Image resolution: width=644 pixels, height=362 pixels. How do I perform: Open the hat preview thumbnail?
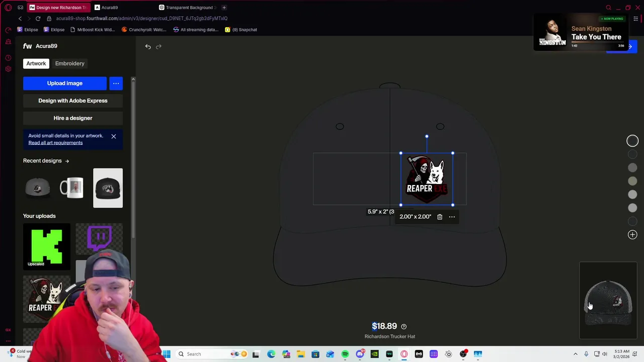[608, 301]
